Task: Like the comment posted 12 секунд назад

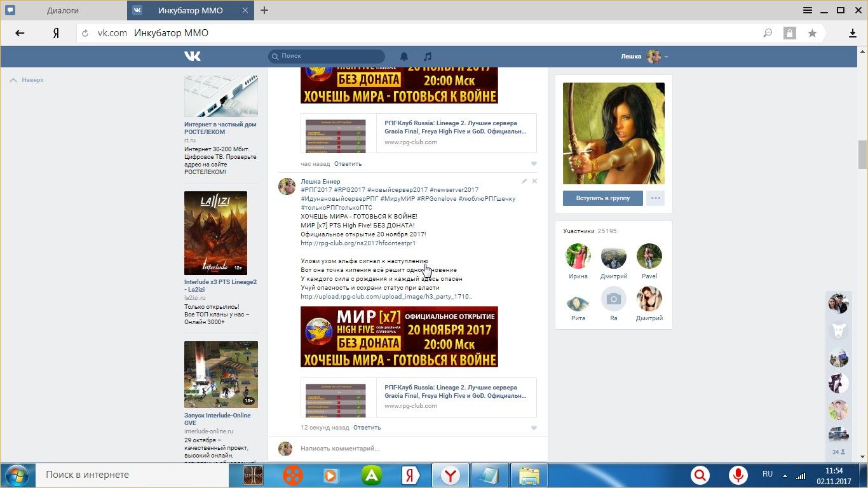Action: 534,428
